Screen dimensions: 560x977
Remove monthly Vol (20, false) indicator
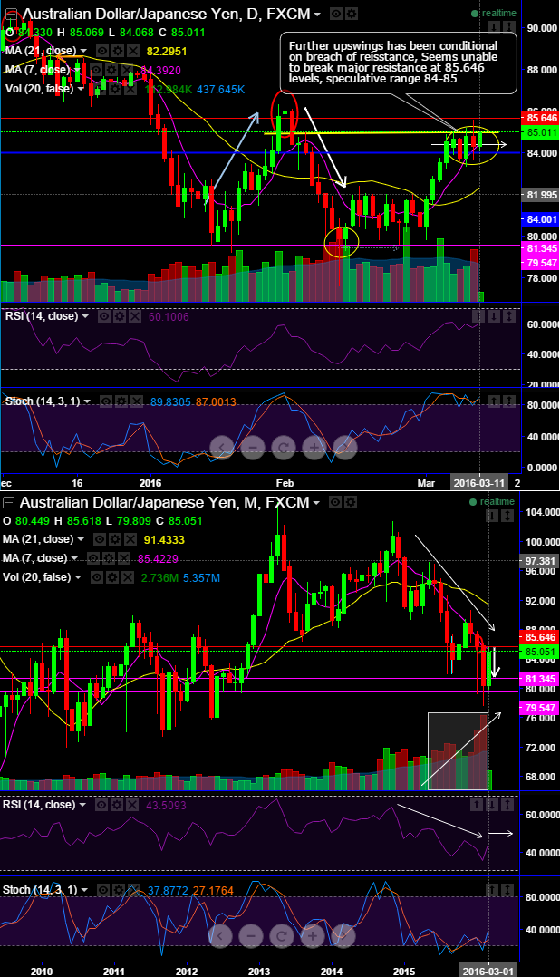pos(128,577)
